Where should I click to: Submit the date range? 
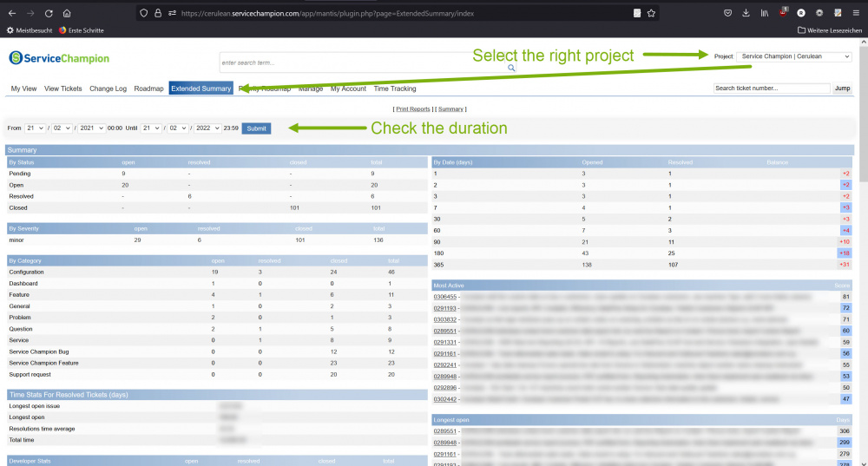pyautogui.click(x=256, y=128)
